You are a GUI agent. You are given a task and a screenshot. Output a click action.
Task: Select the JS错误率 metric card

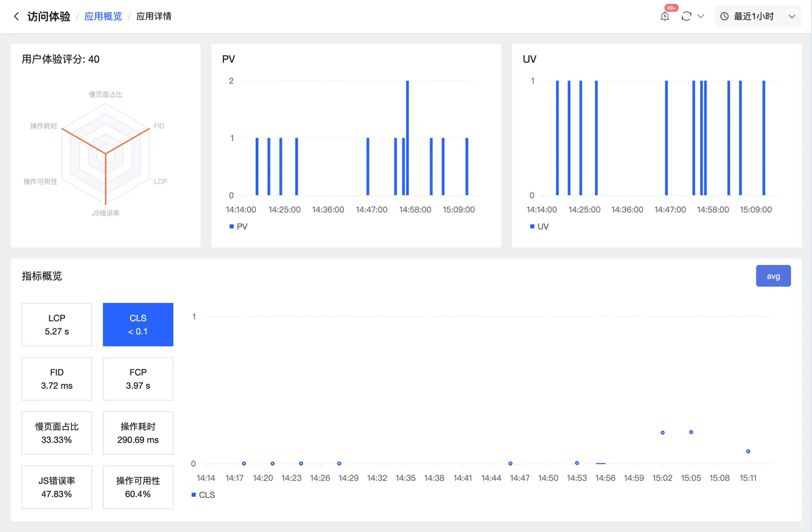tap(57, 487)
